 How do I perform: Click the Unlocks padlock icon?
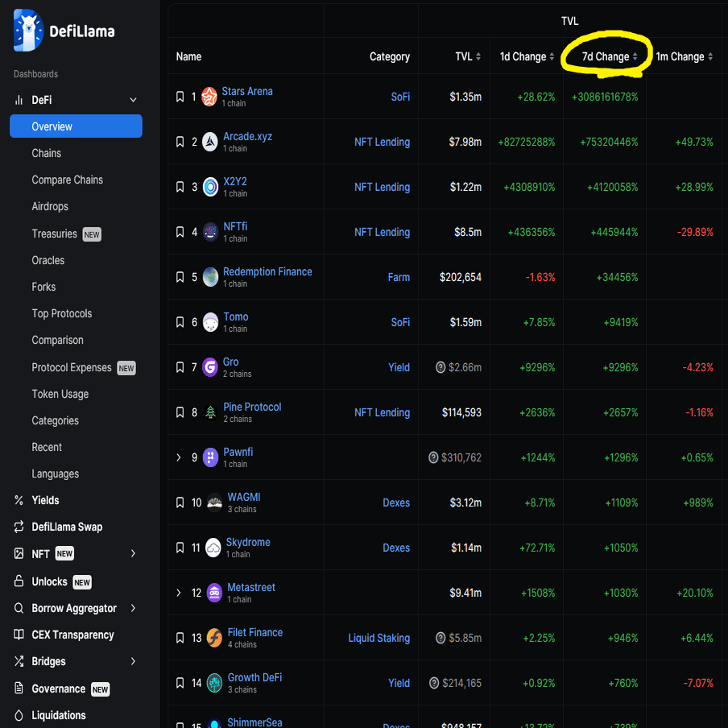[19, 581]
